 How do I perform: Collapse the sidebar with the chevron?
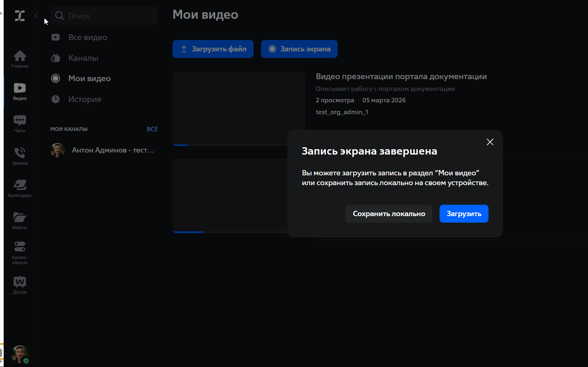tap(36, 15)
